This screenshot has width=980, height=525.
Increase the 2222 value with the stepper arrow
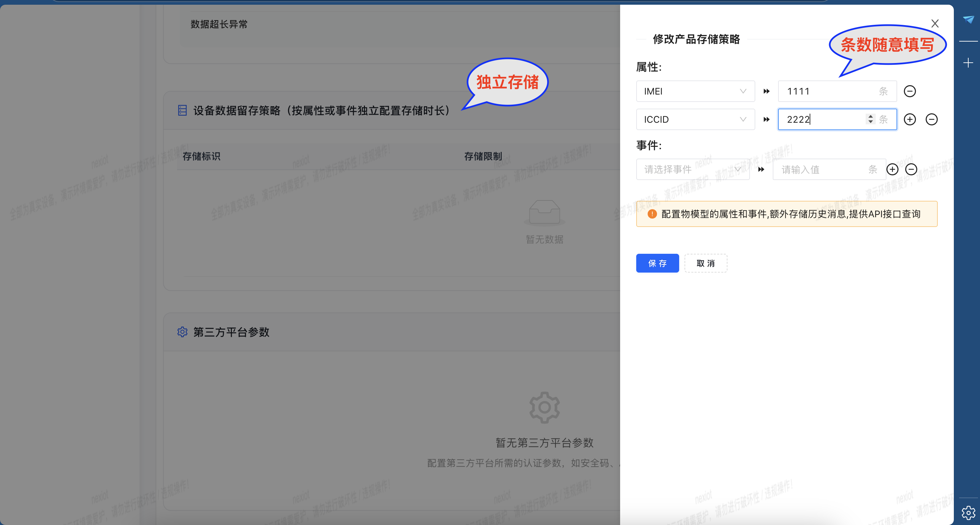(x=870, y=116)
